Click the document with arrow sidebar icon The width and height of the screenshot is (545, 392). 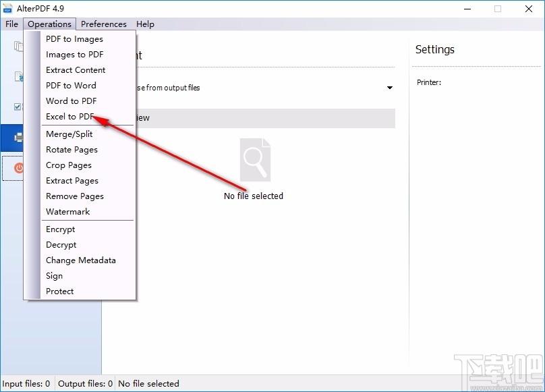(19, 76)
